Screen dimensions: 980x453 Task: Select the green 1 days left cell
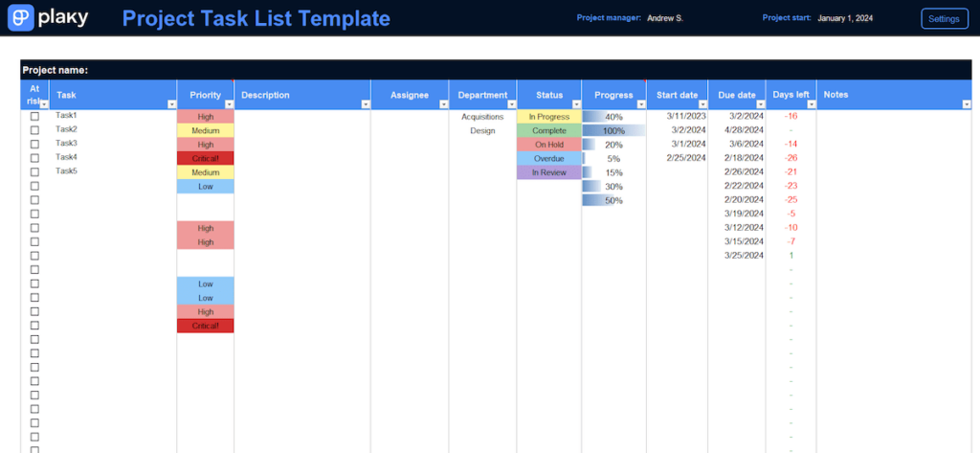point(791,256)
